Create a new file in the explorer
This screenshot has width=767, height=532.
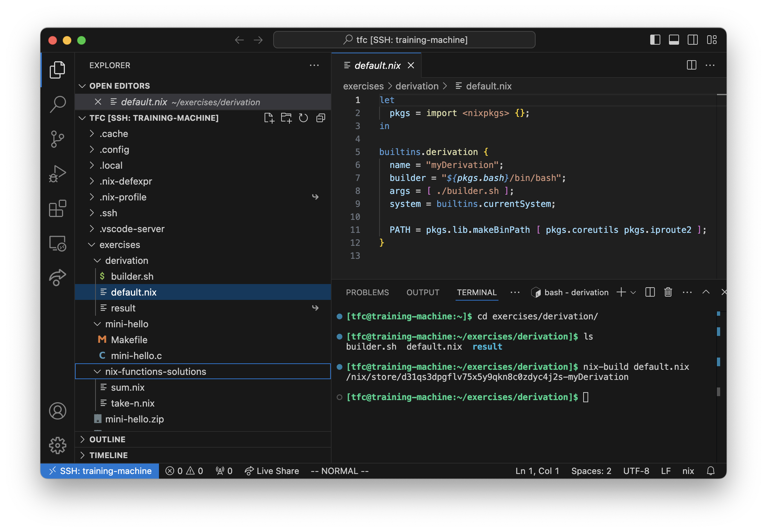[269, 118]
